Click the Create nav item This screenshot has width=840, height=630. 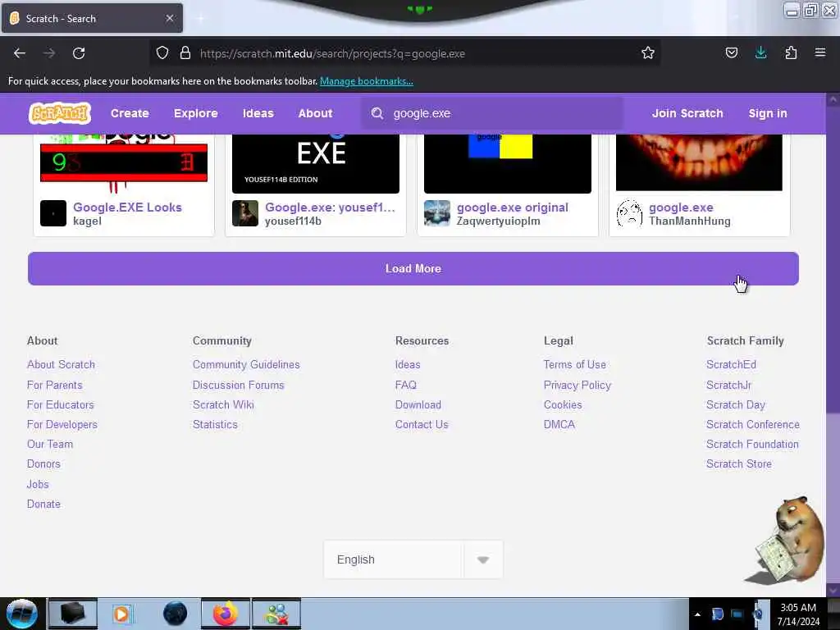click(130, 113)
